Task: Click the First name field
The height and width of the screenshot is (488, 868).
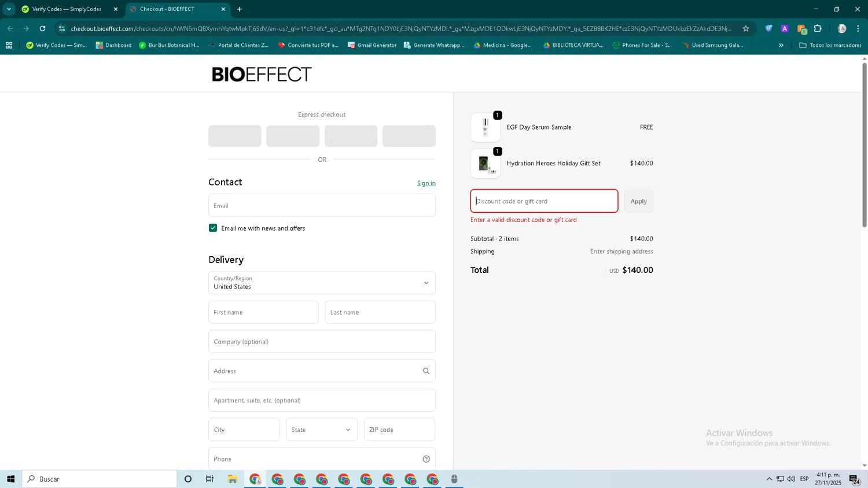Action: pos(263,312)
